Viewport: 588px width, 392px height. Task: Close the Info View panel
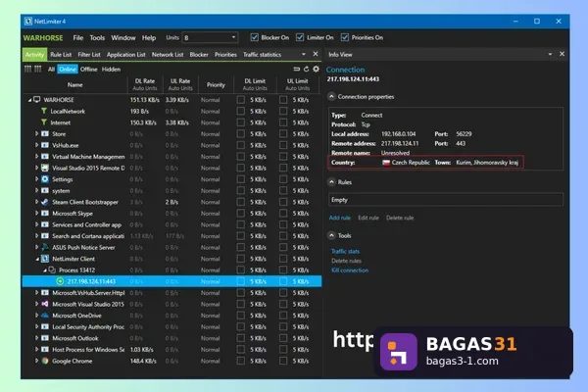pyautogui.click(x=562, y=54)
